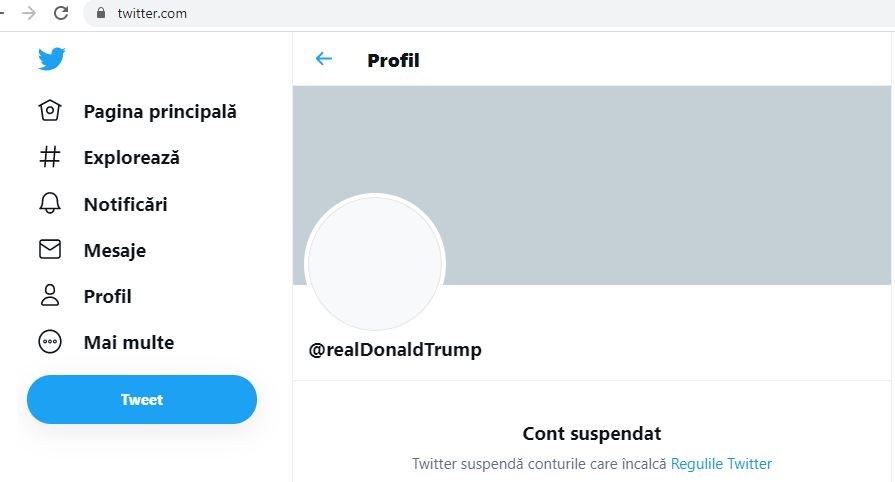
Task: Reload the page in the browser
Action: point(61,13)
